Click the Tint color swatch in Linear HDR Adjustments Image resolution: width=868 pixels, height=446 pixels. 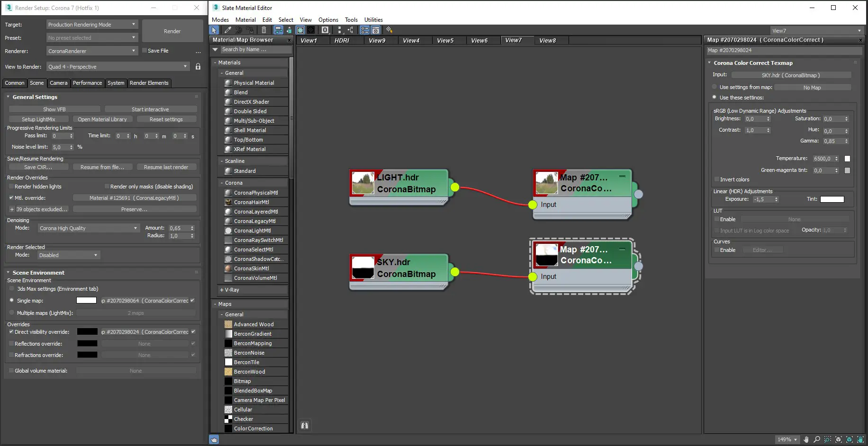pos(832,199)
